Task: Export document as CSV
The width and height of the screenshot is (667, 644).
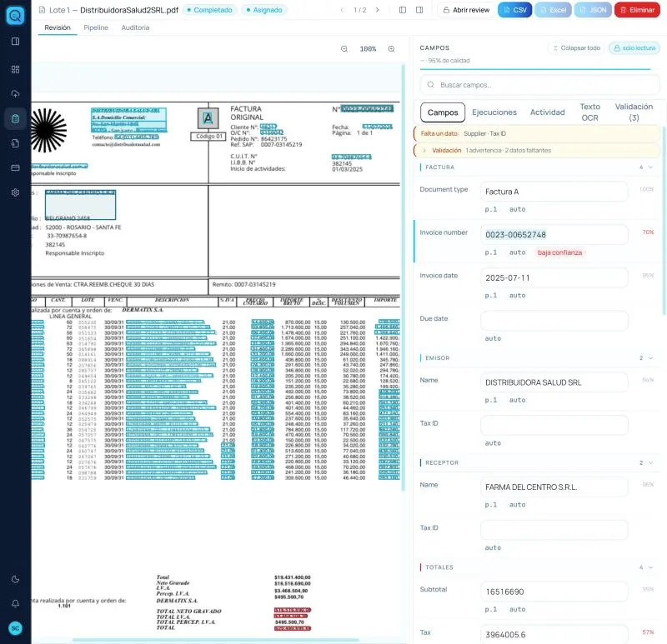Action: click(514, 10)
